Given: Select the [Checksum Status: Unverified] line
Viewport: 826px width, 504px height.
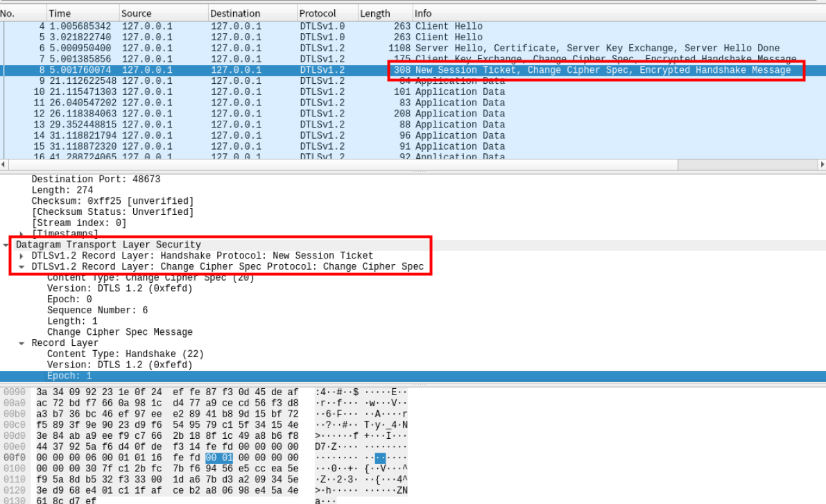Looking at the screenshot, I should (113, 212).
